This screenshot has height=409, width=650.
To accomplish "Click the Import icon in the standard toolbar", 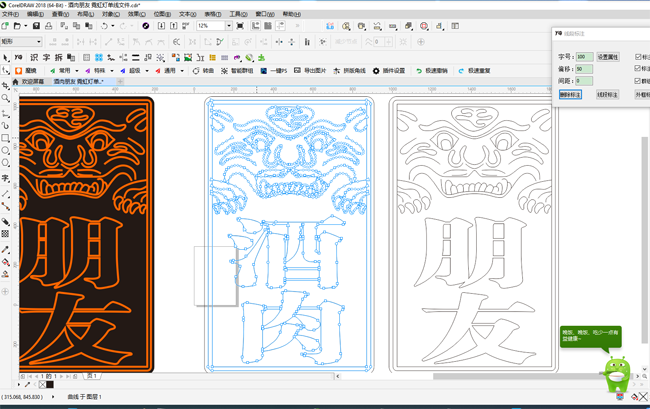I will (161, 26).
